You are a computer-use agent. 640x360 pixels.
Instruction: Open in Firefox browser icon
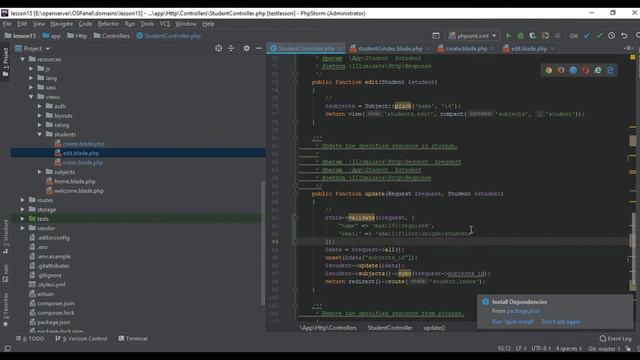(561, 70)
